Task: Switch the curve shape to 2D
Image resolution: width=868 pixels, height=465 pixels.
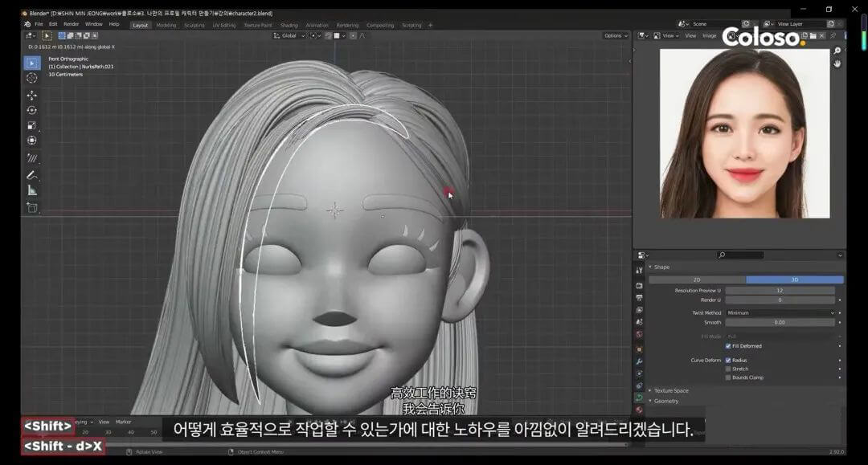Action: [x=696, y=278]
